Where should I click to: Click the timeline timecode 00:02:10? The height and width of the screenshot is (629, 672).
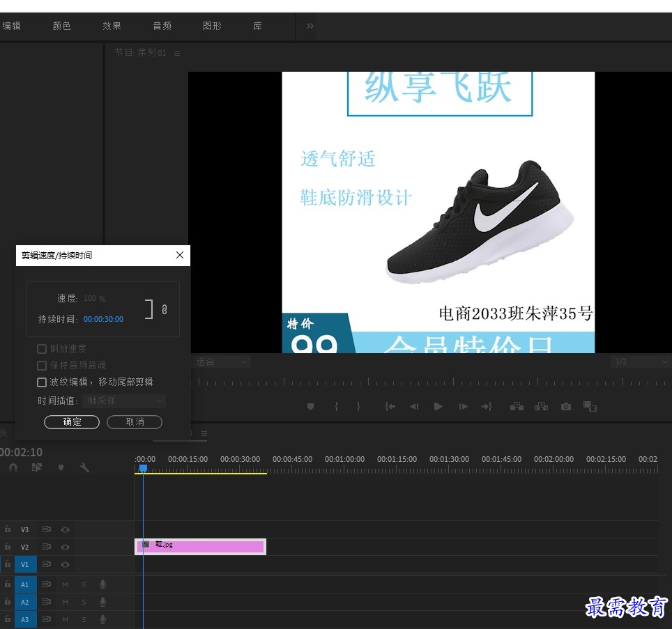(x=21, y=452)
